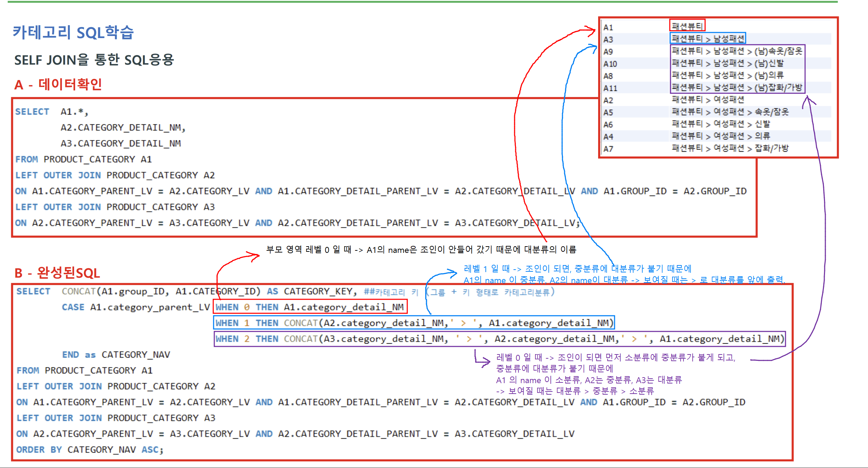
Task: Click the title '카테고리 SQL학습'
Action: coord(73,32)
